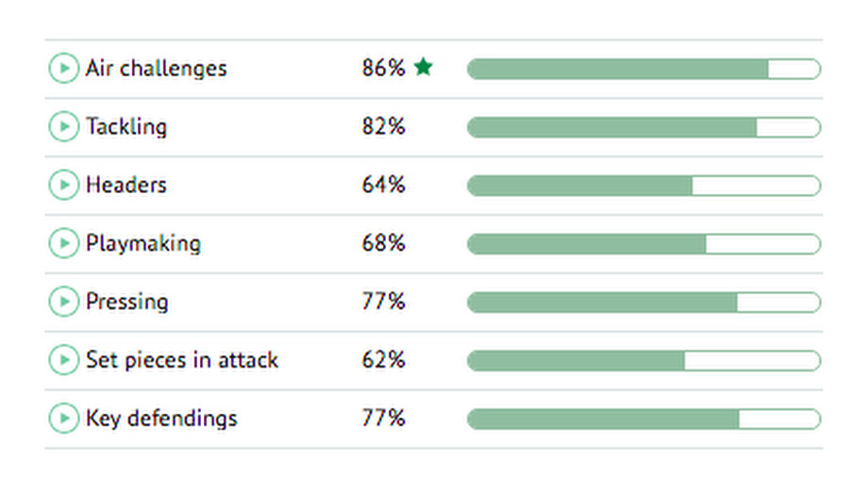
Task: Select the Tackling label
Action: (126, 127)
